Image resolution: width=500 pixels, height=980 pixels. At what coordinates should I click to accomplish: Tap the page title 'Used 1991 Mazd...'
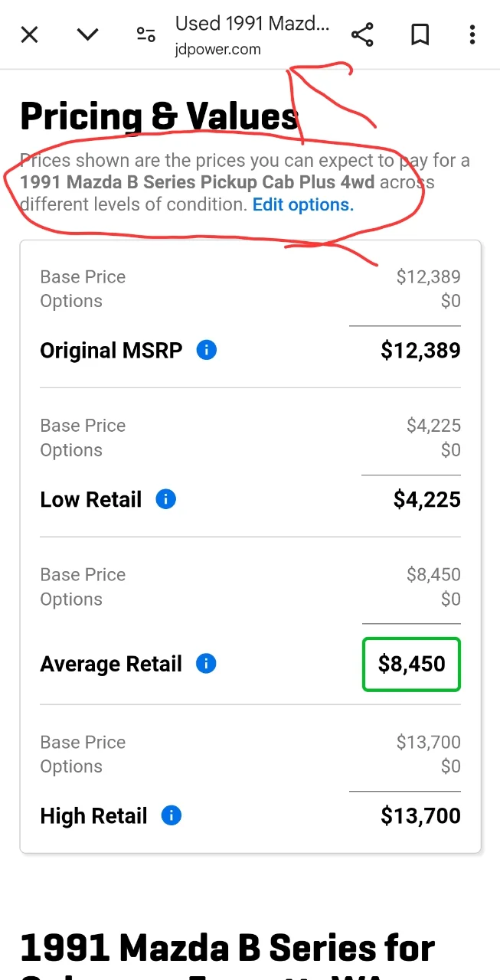pos(252,24)
